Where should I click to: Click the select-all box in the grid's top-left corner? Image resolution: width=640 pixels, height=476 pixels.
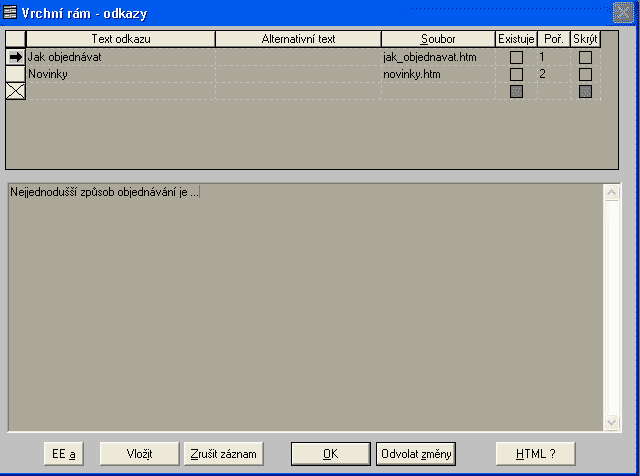16,39
